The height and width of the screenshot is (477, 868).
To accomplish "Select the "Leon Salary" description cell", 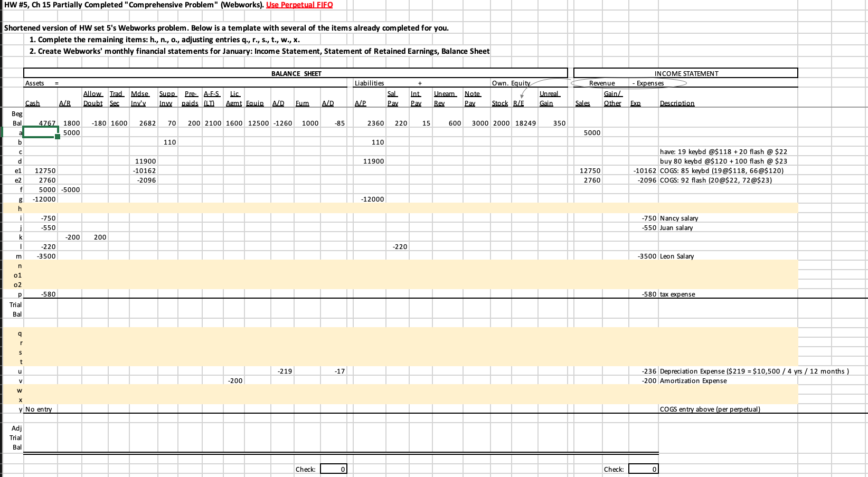I will 677,256.
